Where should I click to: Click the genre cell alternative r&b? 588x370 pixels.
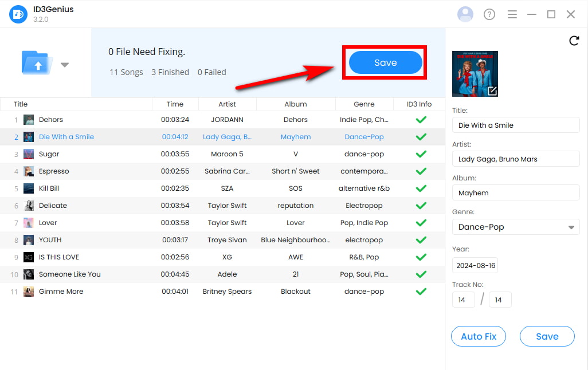click(364, 188)
